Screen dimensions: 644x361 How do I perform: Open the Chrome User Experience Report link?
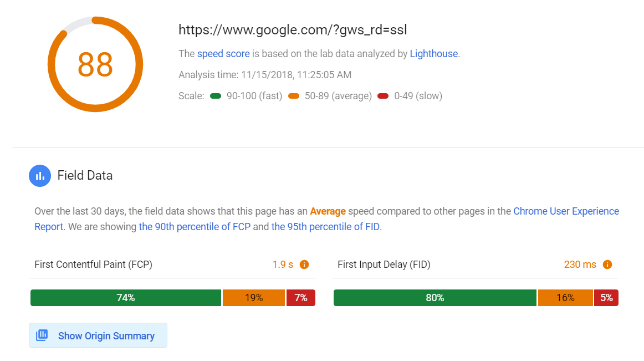point(565,211)
